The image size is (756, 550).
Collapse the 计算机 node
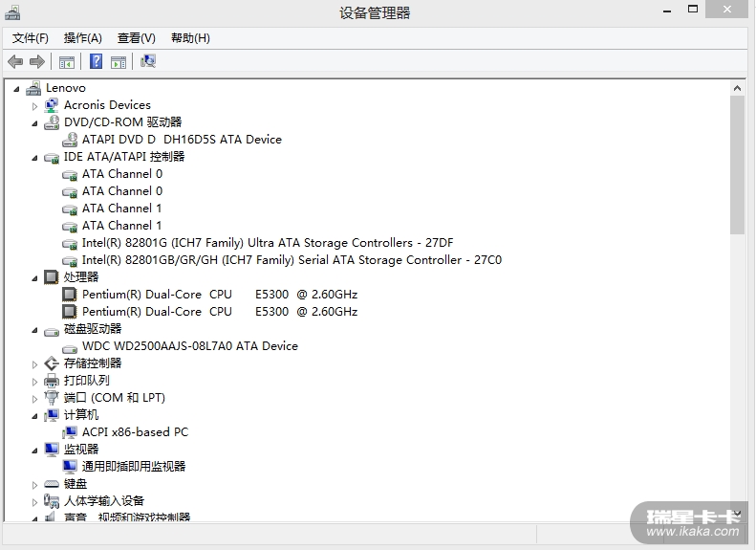(34, 416)
